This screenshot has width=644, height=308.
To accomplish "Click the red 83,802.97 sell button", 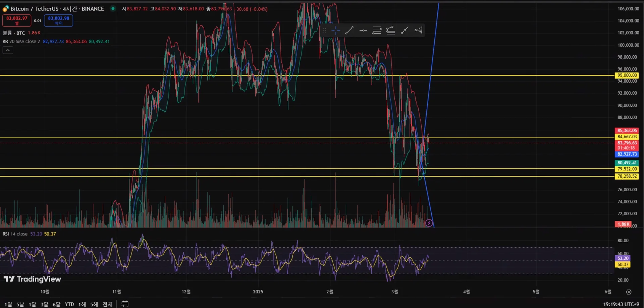I will click(x=17, y=20).
